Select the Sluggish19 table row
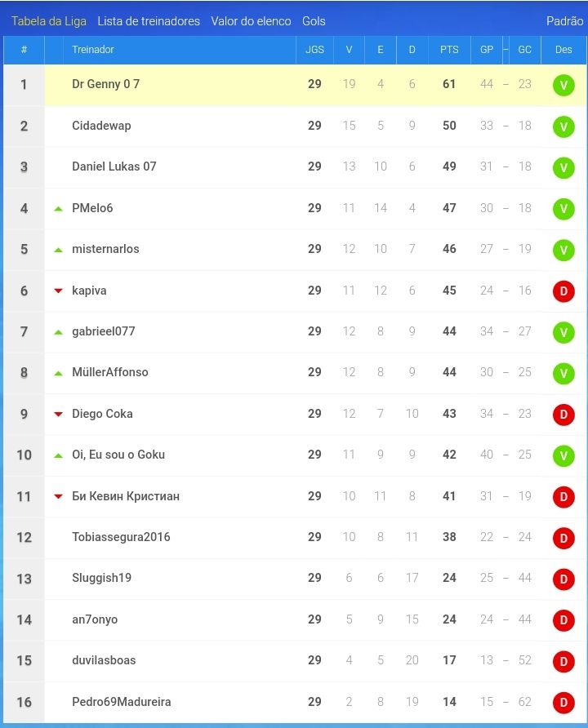 pyautogui.click(x=295, y=578)
